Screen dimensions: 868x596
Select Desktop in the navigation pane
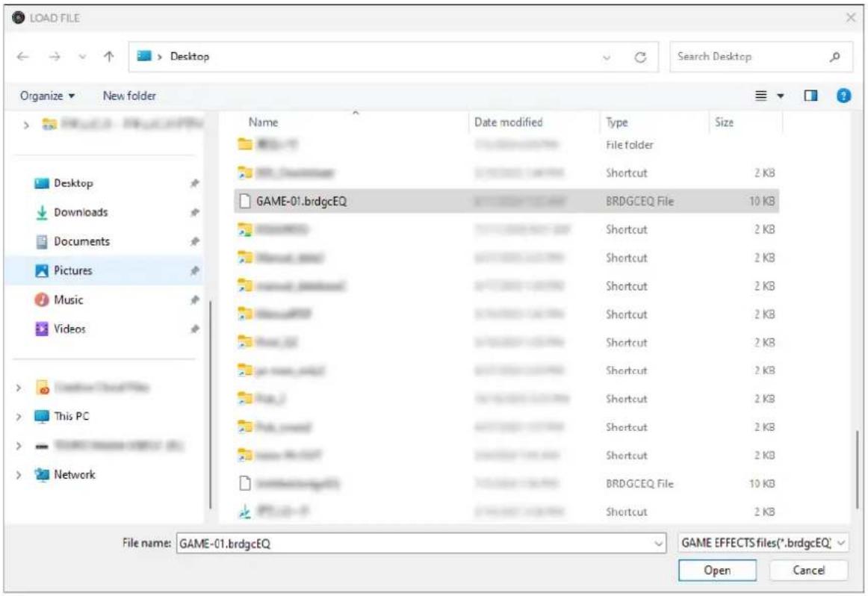pos(73,183)
